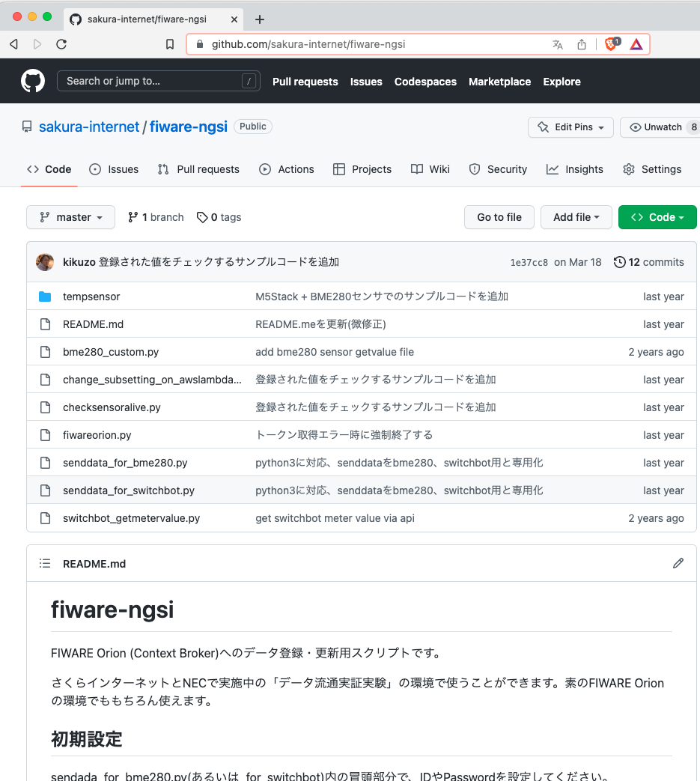Screen dimensions: 700x781
Task: Click the file icon next to senddata_for_bme280.py
Action: [46, 463]
